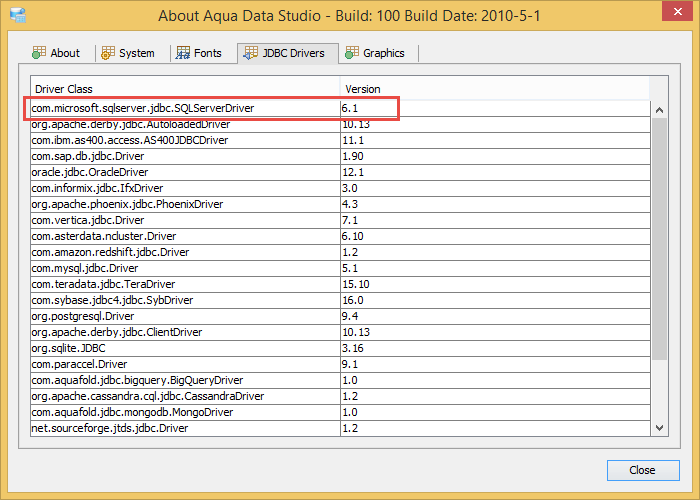Click the Graphics tab icon
700x500 pixels.
[352, 53]
